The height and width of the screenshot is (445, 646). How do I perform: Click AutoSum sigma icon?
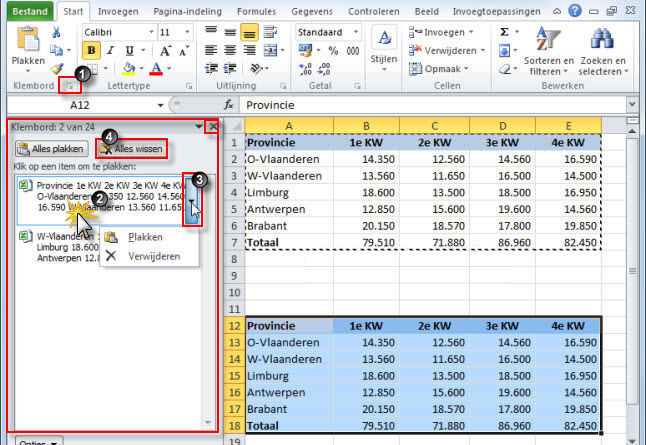(504, 32)
